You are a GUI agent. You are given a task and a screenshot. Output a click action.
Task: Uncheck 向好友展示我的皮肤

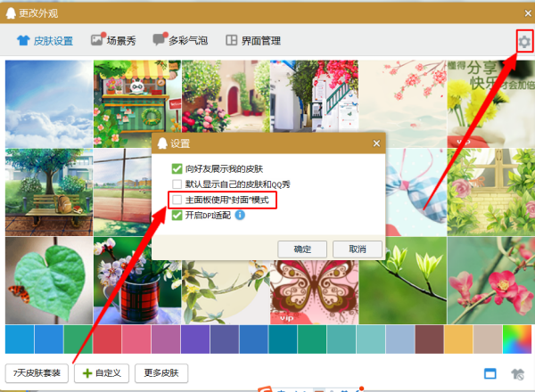[x=177, y=168]
